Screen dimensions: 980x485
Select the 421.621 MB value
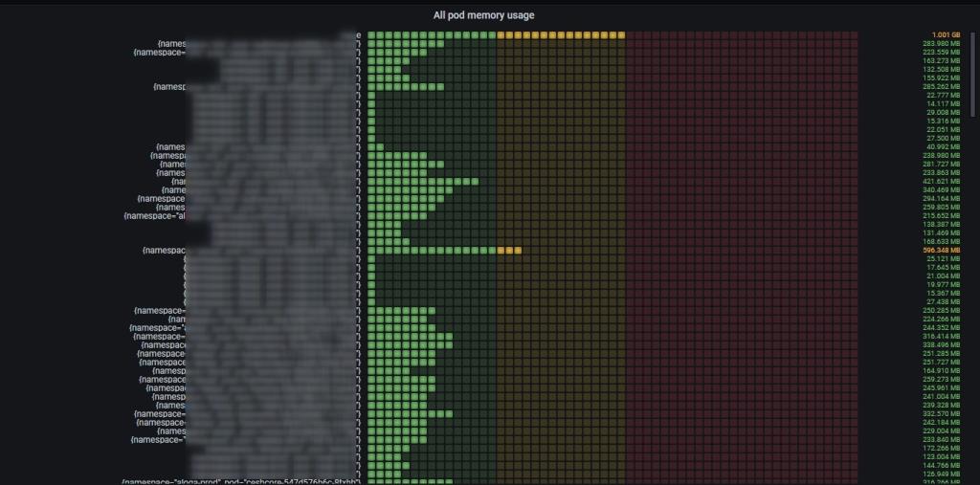click(942, 181)
